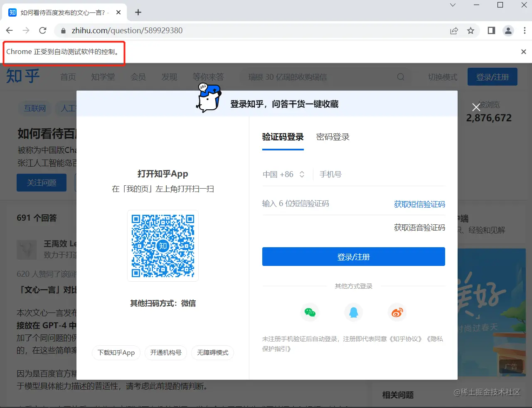Log in with Weibo icon
532x408 pixels.
coord(397,312)
